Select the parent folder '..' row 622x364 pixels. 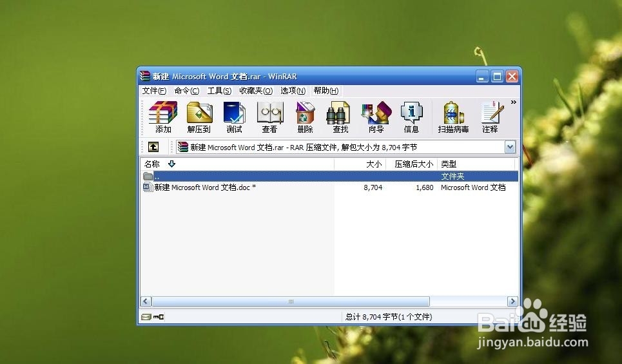(329, 176)
